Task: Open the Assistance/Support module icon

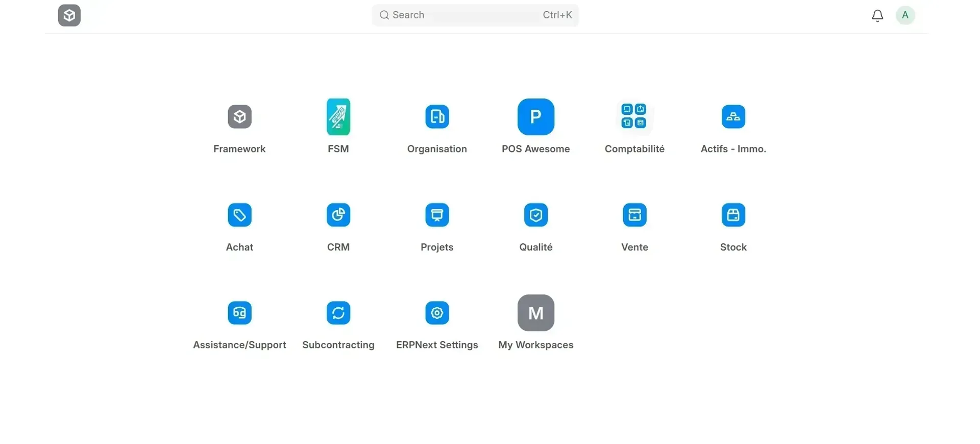Action: (239, 313)
